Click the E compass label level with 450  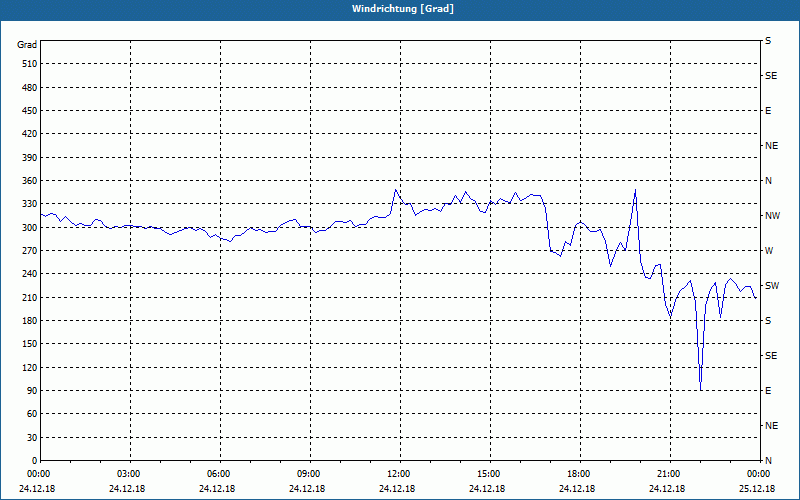click(x=768, y=111)
